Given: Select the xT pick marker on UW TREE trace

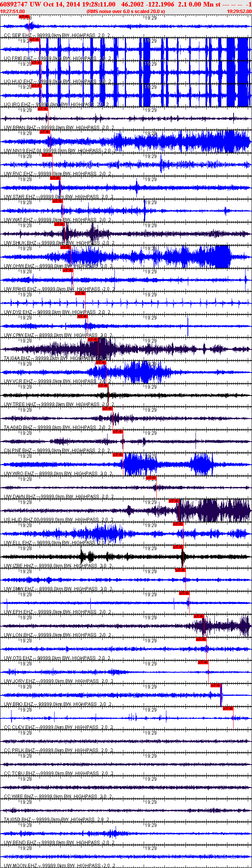Looking at the screenshot, I should coord(103,386).
